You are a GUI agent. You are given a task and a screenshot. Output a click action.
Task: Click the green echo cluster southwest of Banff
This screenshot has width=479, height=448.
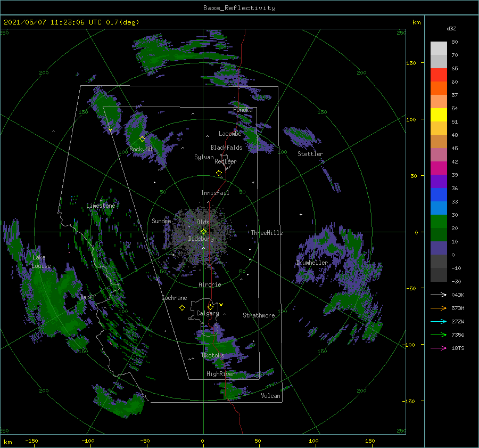(x=52, y=303)
